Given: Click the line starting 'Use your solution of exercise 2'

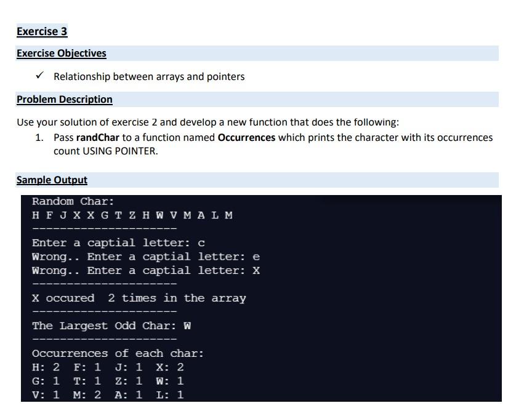Looking at the screenshot, I should 208,122.
